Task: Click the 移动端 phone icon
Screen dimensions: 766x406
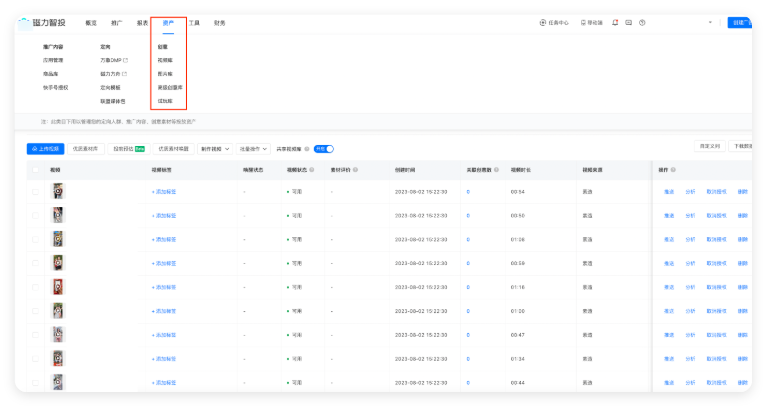Action: click(x=583, y=22)
